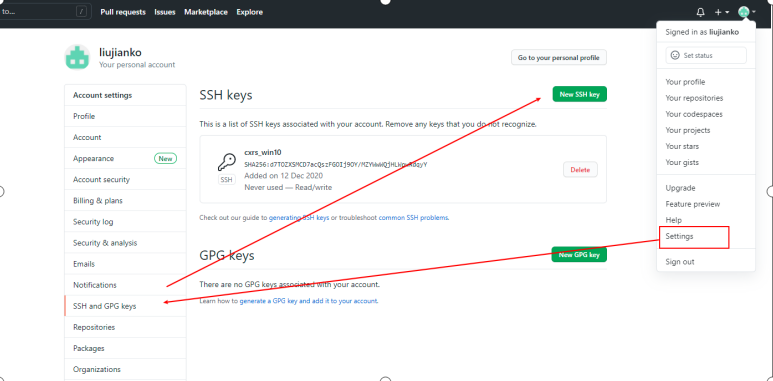Open Security & analysis settings
Screen dimensions: 773x381
(x=125, y=243)
